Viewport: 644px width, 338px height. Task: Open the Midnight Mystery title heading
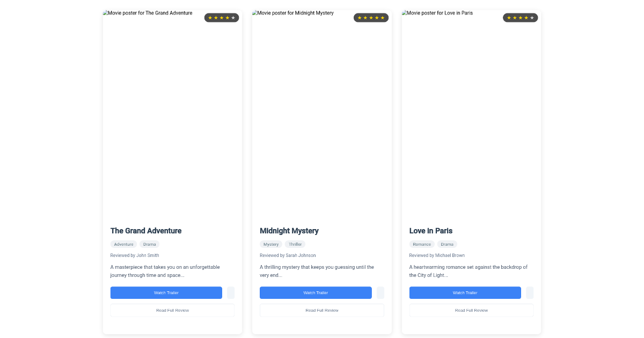coord(289,231)
